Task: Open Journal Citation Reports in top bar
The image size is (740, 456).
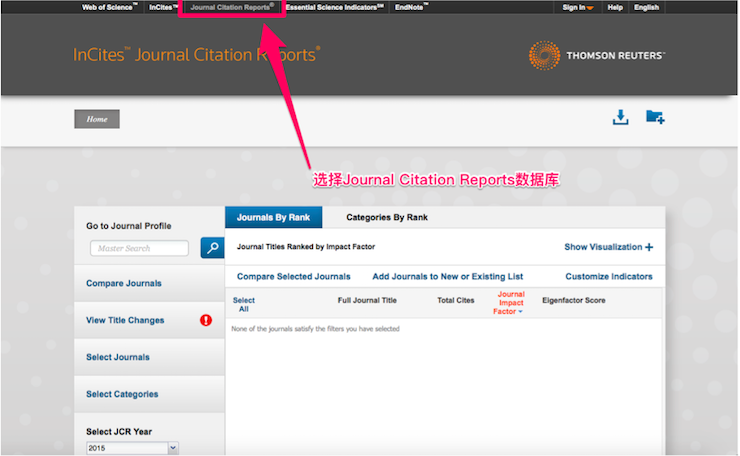Action: point(231,7)
